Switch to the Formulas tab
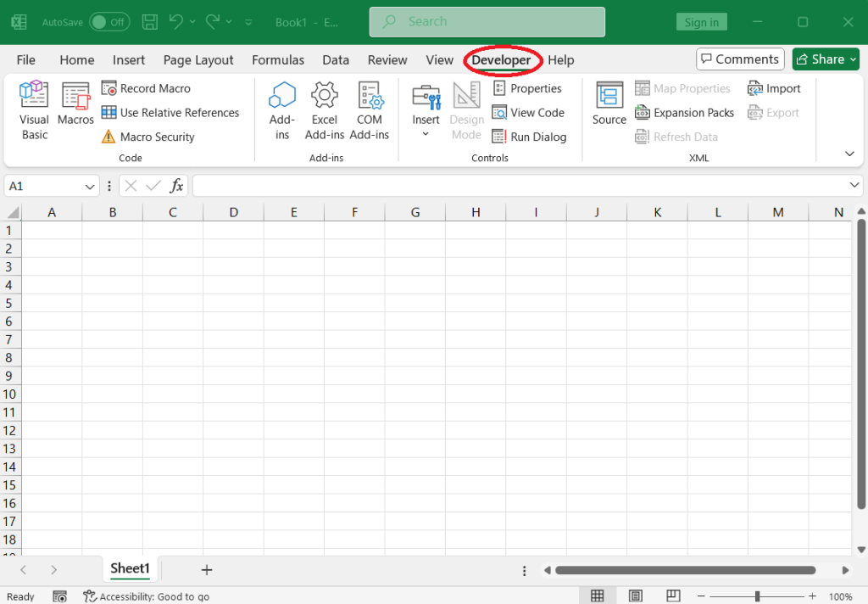The height and width of the screenshot is (604, 868). (278, 59)
